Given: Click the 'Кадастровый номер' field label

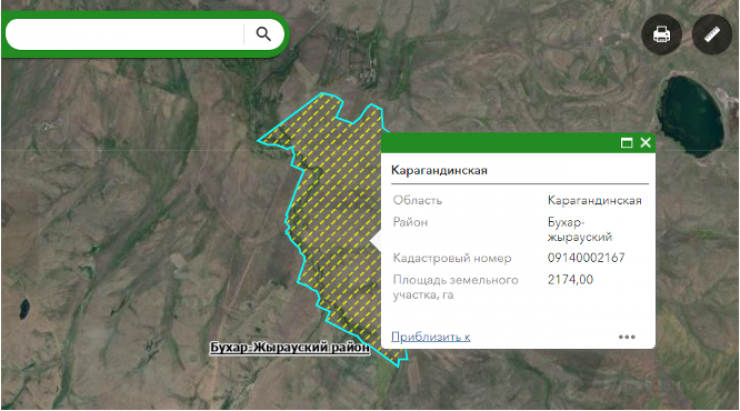Looking at the screenshot, I should 452,258.
